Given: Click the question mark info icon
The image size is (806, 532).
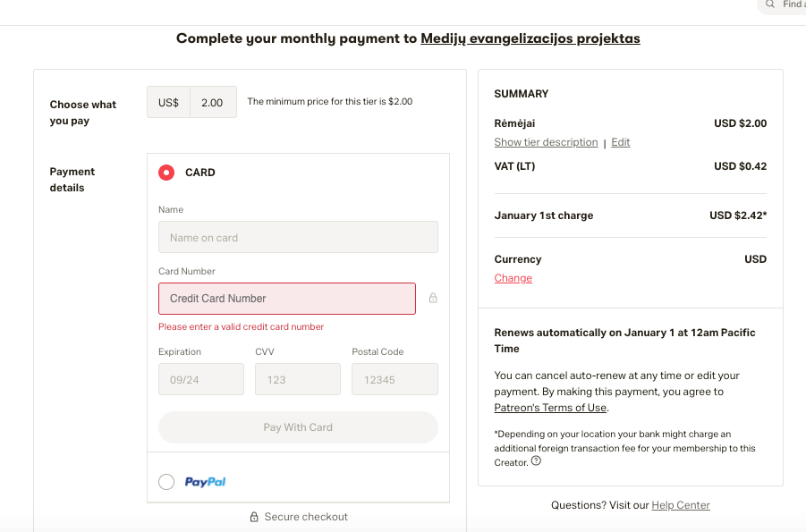Looking at the screenshot, I should click(536, 461).
